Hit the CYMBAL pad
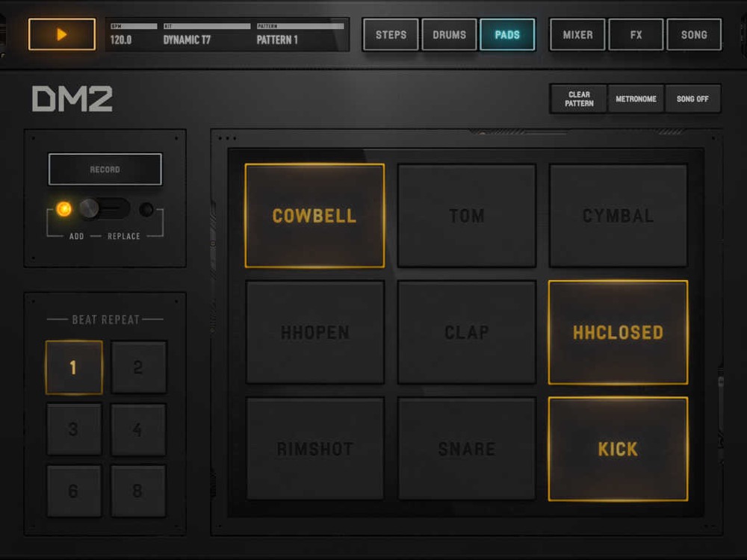 tap(618, 216)
